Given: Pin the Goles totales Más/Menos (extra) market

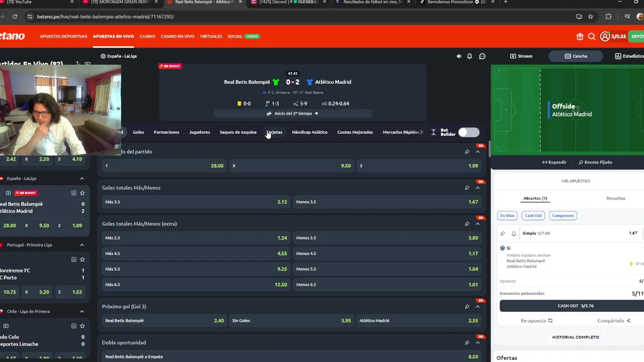Looking at the screenshot, I should (x=467, y=224).
